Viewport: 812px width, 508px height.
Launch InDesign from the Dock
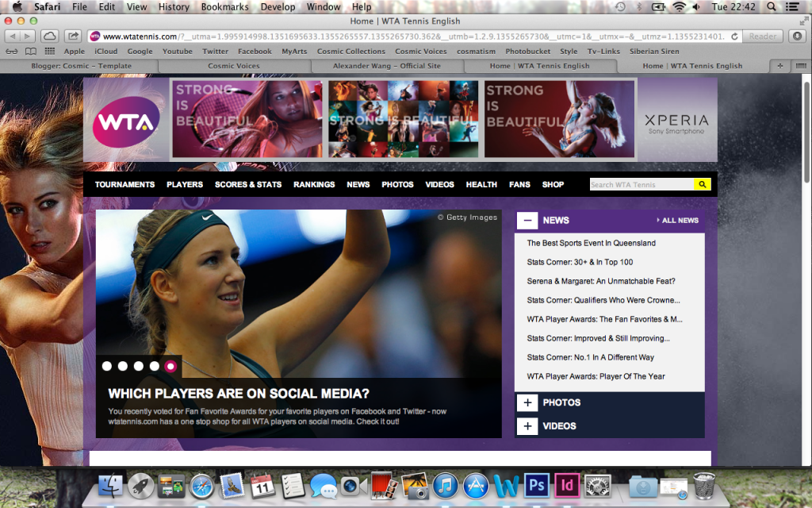(567, 487)
